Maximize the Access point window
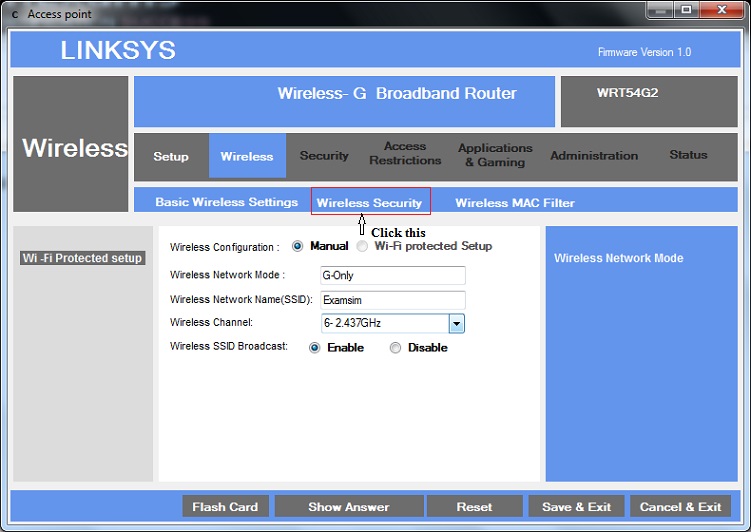The height and width of the screenshot is (532, 751). (x=686, y=10)
